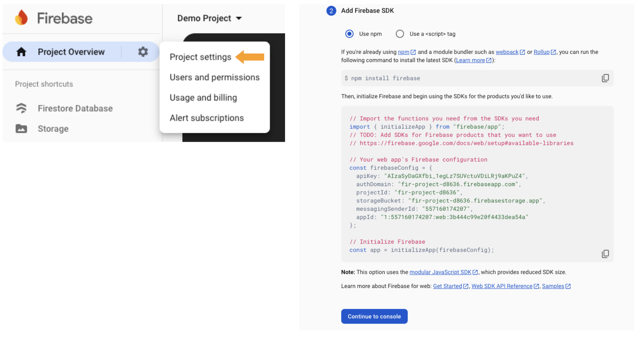Click the external link icon beside Samples
The image size is (644, 337).
(568, 286)
